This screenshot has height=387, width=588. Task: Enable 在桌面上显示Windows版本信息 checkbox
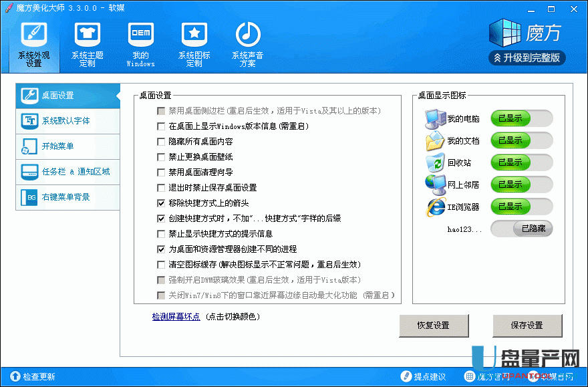pyautogui.click(x=161, y=126)
